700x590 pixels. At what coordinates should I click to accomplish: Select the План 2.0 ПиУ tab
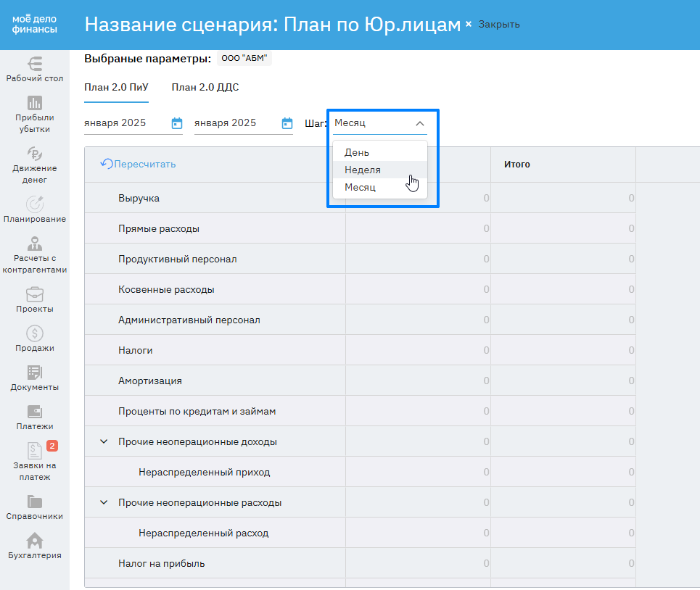point(116,88)
